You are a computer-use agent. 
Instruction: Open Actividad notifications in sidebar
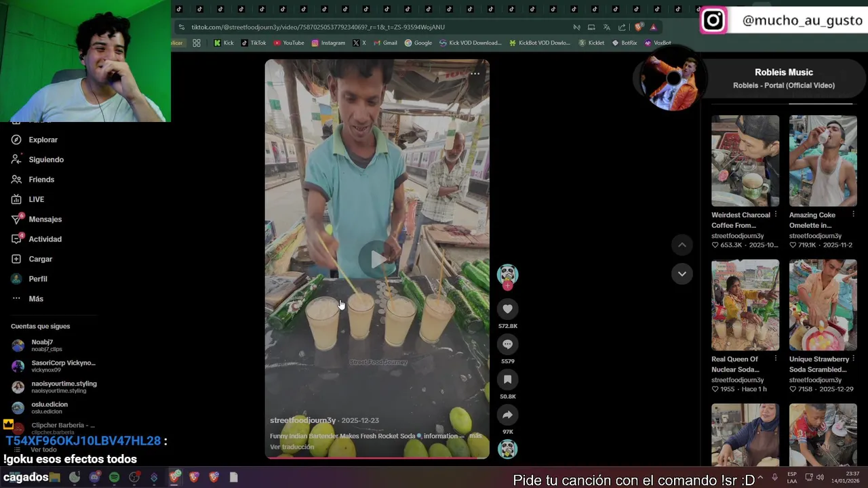point(37,239)
